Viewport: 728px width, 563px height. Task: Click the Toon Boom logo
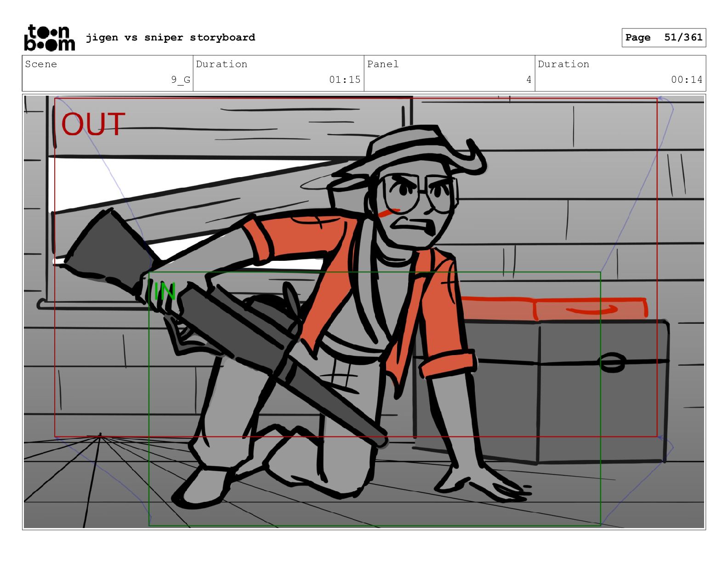pyautogui.click(x=49, y=37)
